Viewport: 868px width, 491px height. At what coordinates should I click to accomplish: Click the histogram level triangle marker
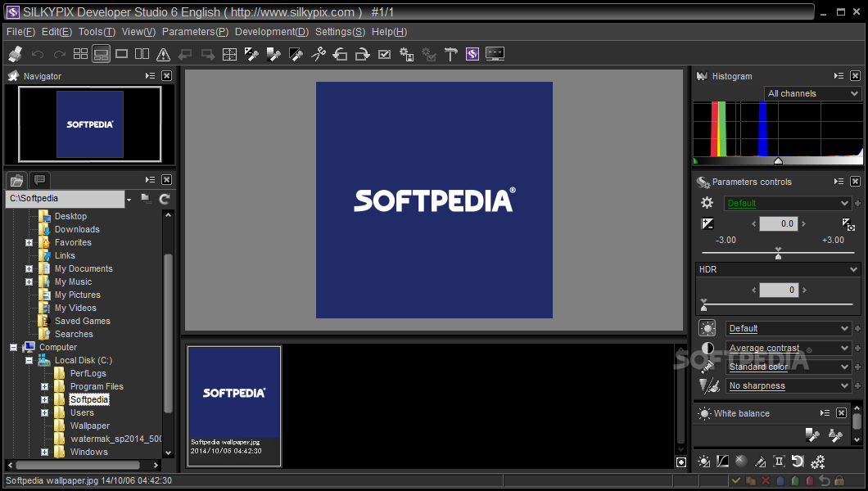click(778, 161)
